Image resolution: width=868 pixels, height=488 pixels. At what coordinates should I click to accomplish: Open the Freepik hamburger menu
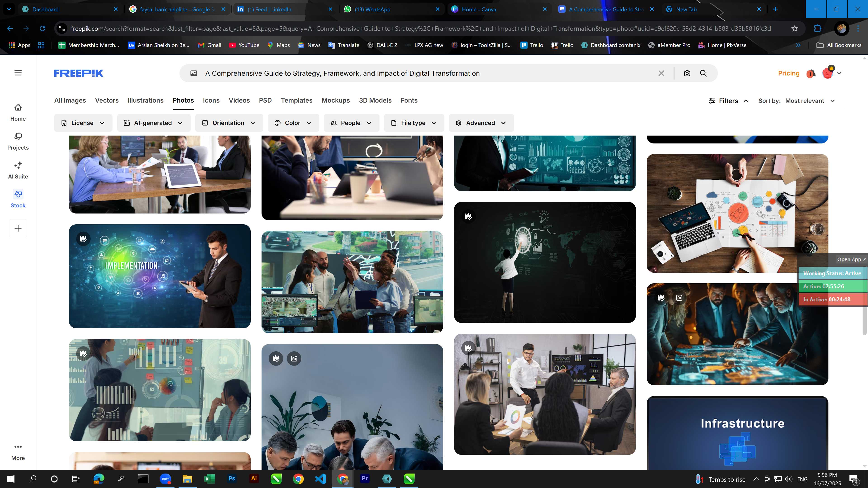coord(18,73)
